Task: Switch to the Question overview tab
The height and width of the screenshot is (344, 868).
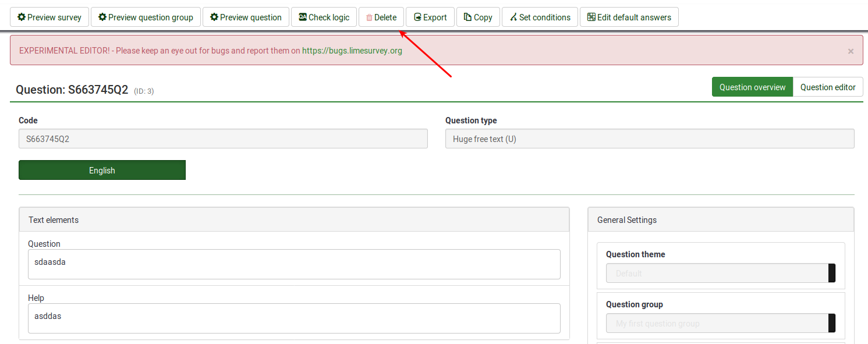Action: [x=752, y=87]
